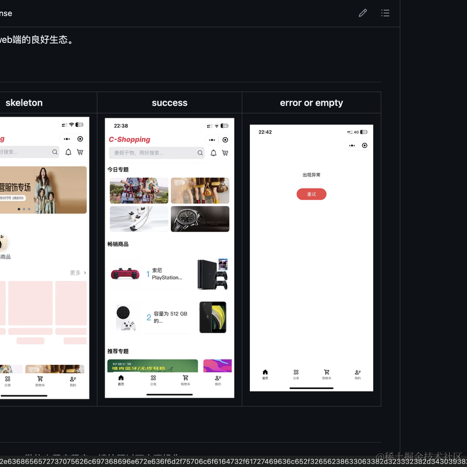
Task: Open the floral dress topic thumbnail
Action: click(139, 190)
